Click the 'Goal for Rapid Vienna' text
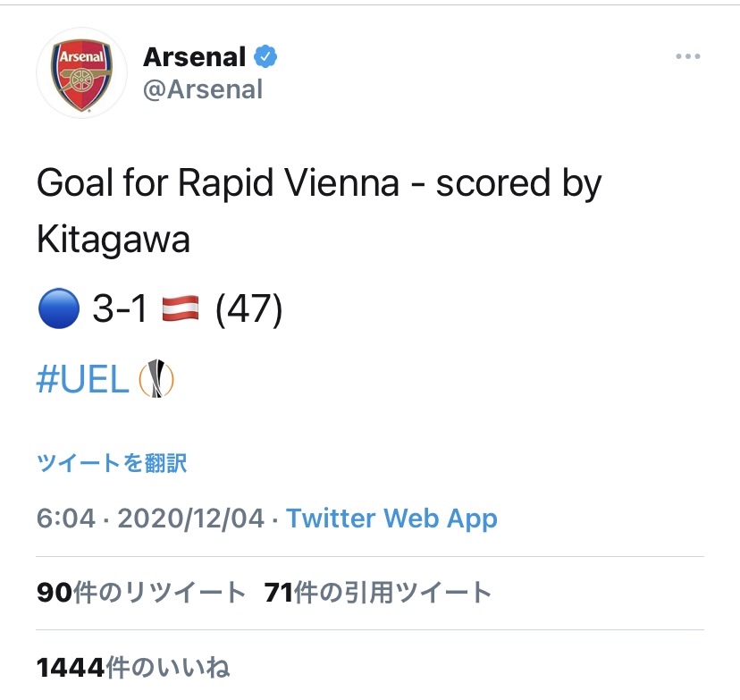The width and height of the screenshot is (740, 700). point(217,183)
